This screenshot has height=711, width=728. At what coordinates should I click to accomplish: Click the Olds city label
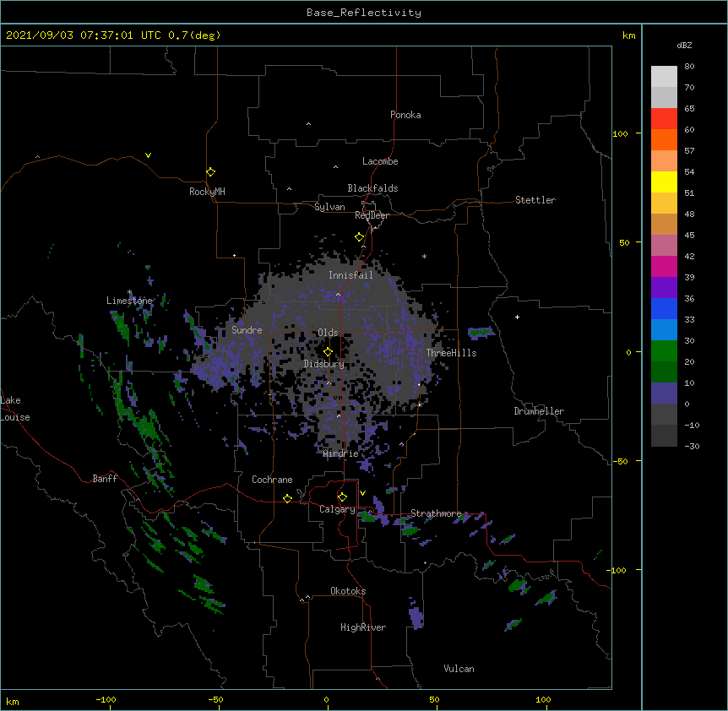[328, 333]
